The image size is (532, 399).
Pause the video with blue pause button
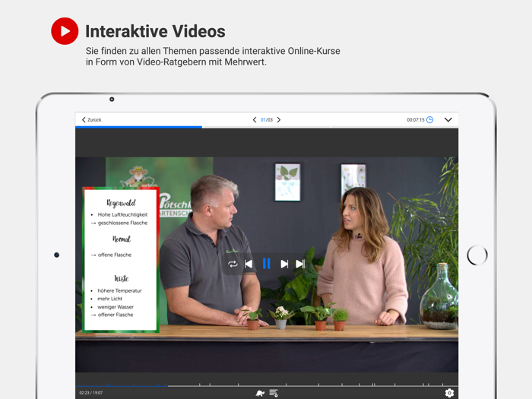point(267,264)
